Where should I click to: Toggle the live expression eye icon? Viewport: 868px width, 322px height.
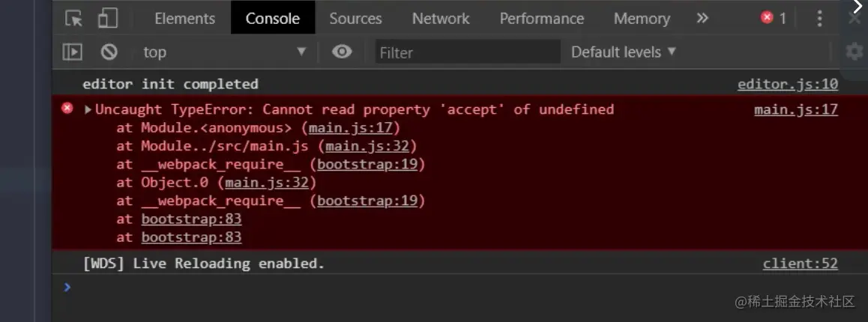pos(342,52)
